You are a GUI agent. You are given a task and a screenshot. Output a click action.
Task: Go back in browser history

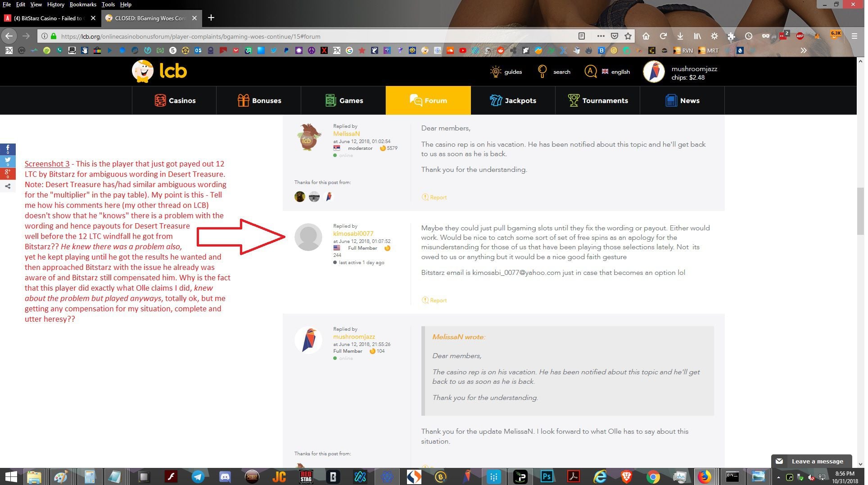tap(9, 36)
